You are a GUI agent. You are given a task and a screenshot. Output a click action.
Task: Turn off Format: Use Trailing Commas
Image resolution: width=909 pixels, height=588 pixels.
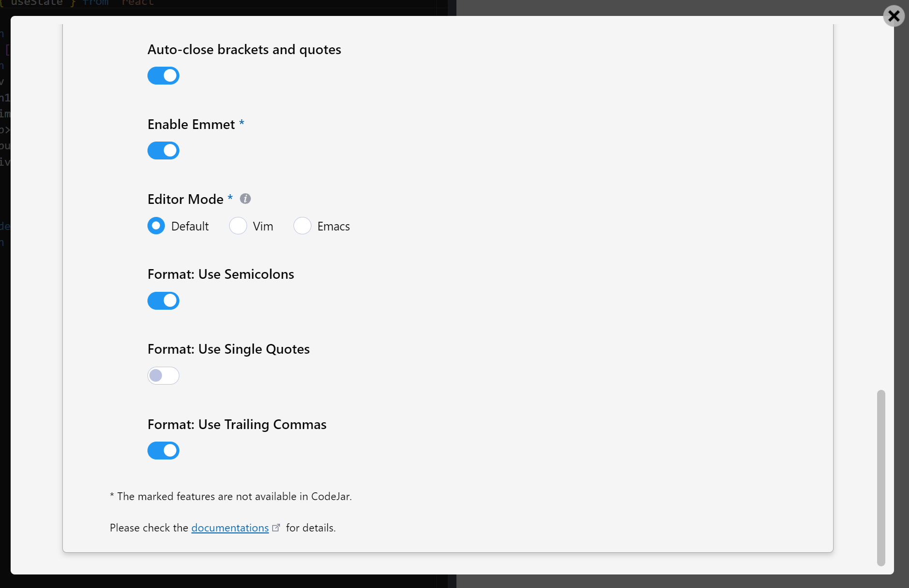pos(163,450)
